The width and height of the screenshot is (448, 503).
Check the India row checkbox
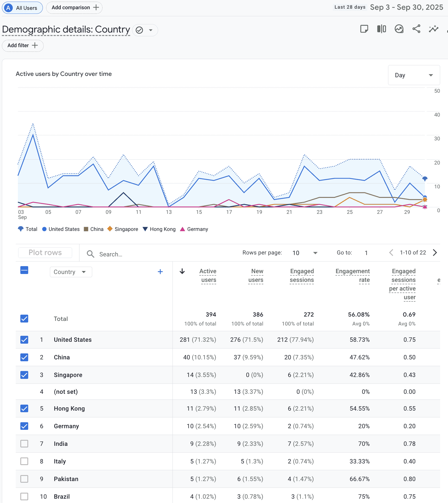click(x=24, y=444)
